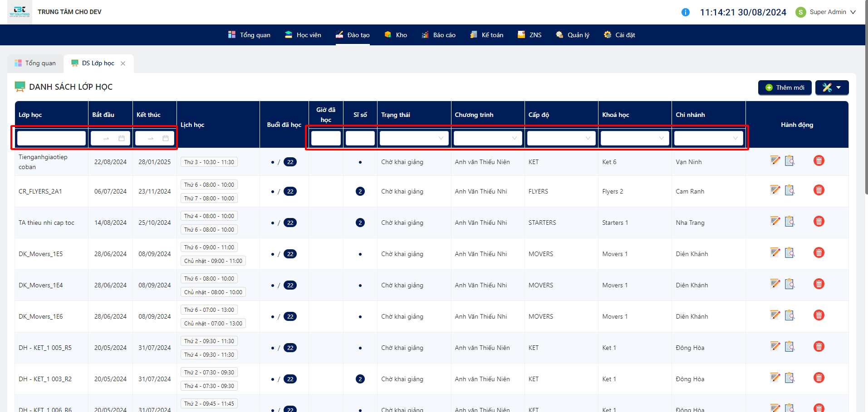
Task: Click the Thêm mới button
Action: (785, 87)
